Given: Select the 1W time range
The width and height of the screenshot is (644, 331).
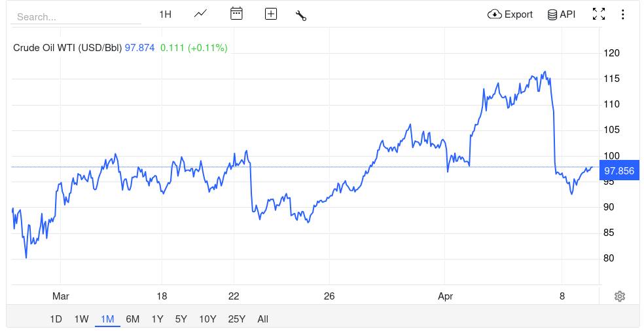Looking at the screenshot, I should [x=81, y=319].
